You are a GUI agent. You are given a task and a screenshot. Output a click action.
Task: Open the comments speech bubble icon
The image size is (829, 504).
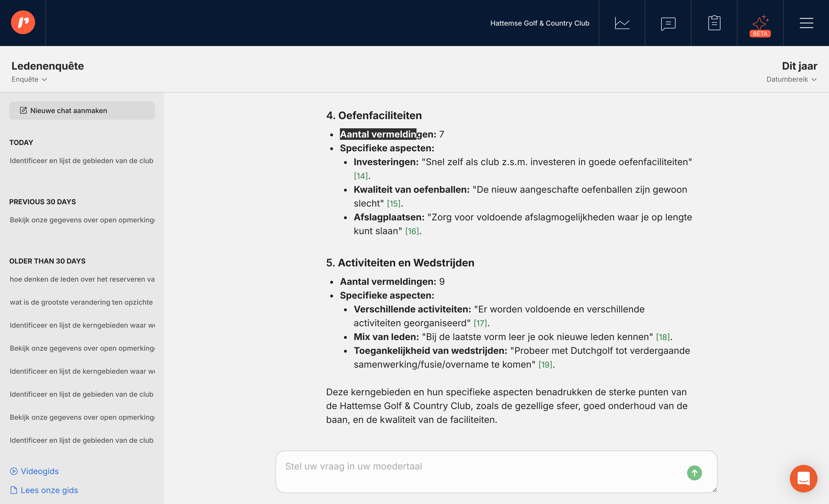click(668, 23)
